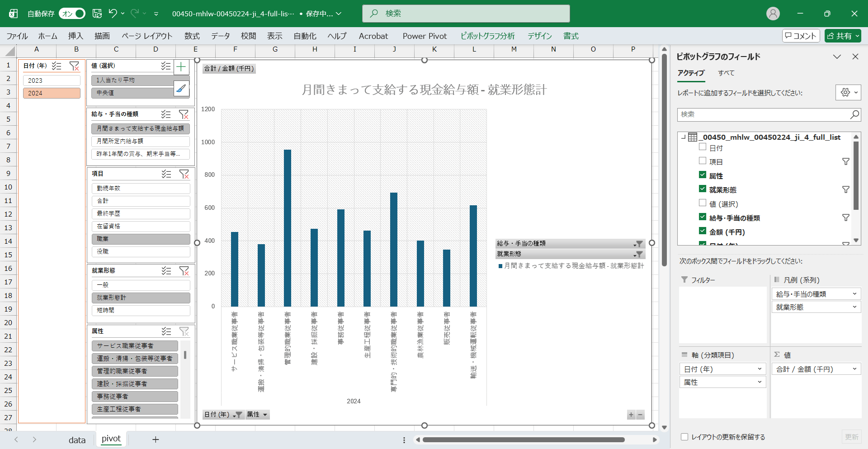Enable レイアウトの更新を保留する checkbox
868x449 pixels.
684,437
